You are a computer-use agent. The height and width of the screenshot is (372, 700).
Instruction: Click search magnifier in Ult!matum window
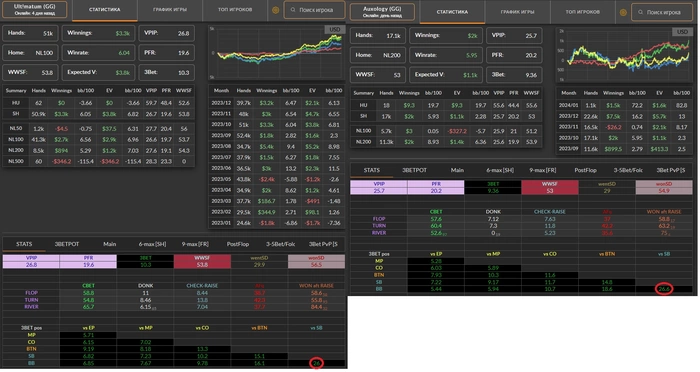[x=293, y=10]
